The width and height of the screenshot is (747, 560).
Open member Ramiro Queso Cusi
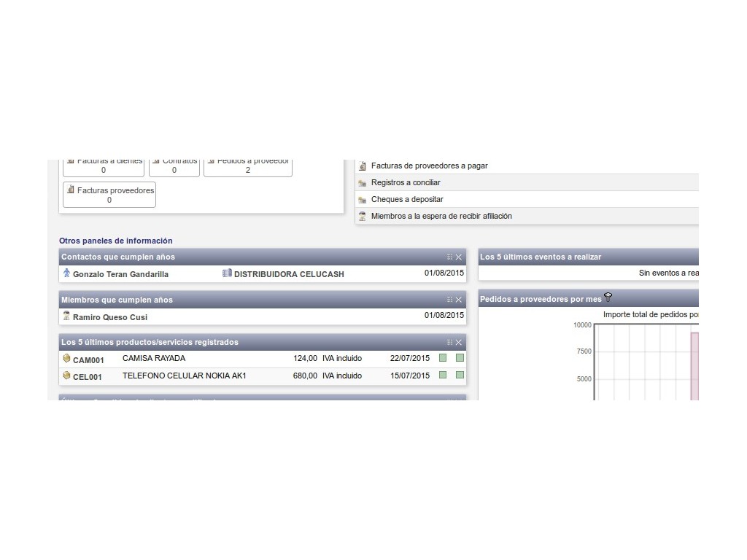[x=110, y=317]
